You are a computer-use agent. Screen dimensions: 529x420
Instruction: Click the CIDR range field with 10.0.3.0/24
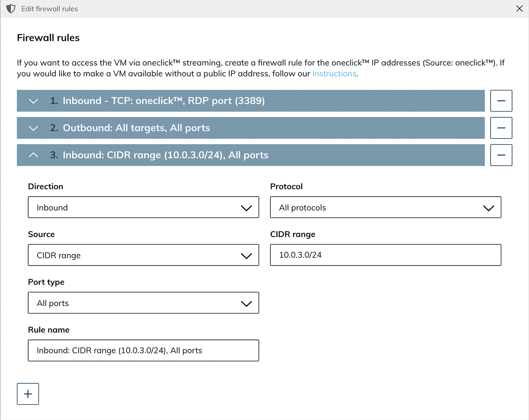(x=385, y=255)
